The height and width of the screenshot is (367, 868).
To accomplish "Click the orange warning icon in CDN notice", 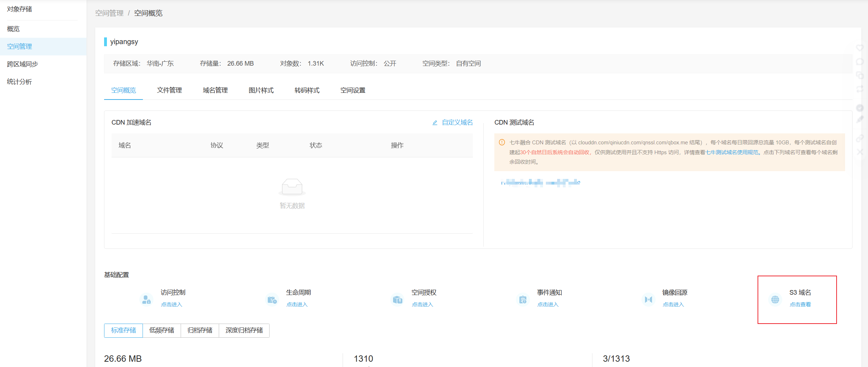I will coord(502,143).
